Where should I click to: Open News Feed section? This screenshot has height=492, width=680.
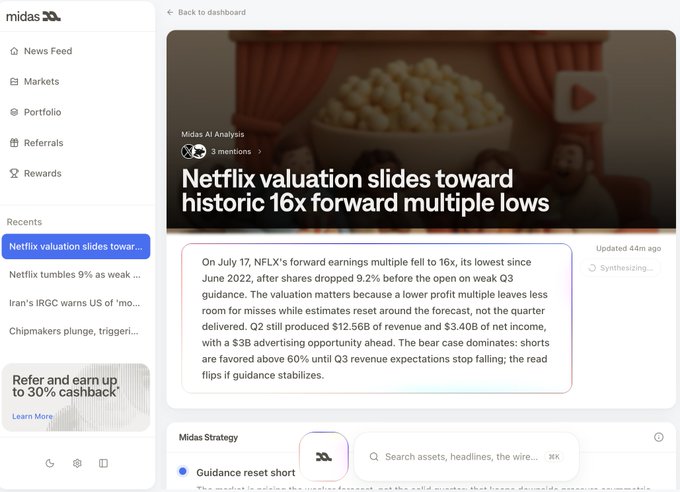[x=48, y=51]
